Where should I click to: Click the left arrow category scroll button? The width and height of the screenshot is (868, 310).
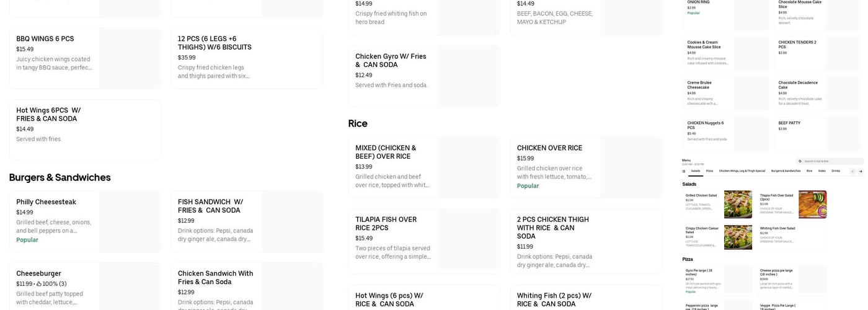point(852,171)
